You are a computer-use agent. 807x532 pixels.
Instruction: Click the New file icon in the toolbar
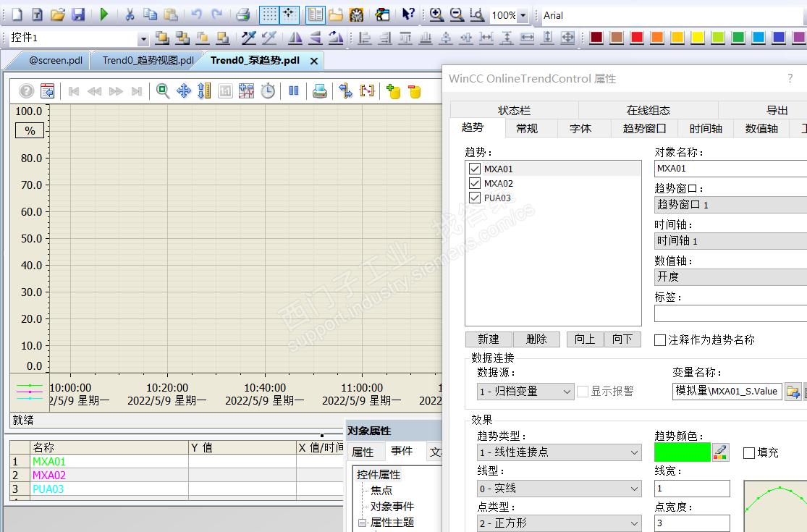pyautogui.click(x=17, y=14)
